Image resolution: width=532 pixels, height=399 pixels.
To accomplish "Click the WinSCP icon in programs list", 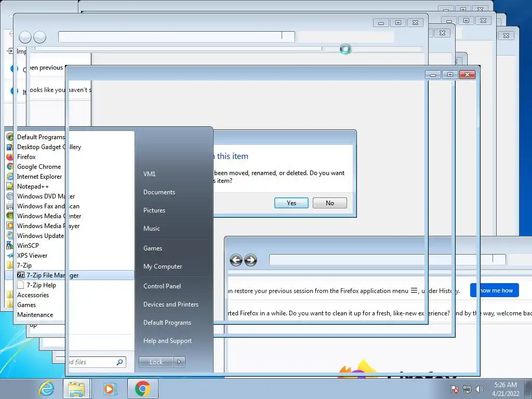I will [x=10, y=245].
